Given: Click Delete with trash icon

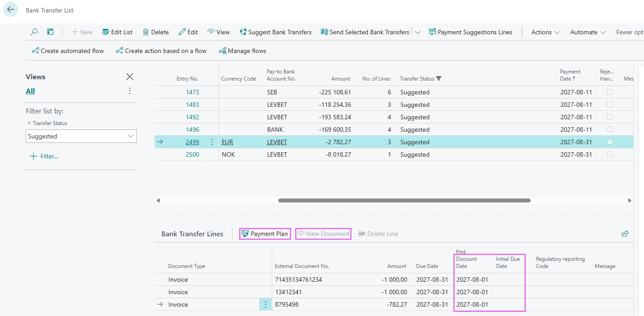Looking at the screenshot, I should pyautogui.click(x=156, y=32).
